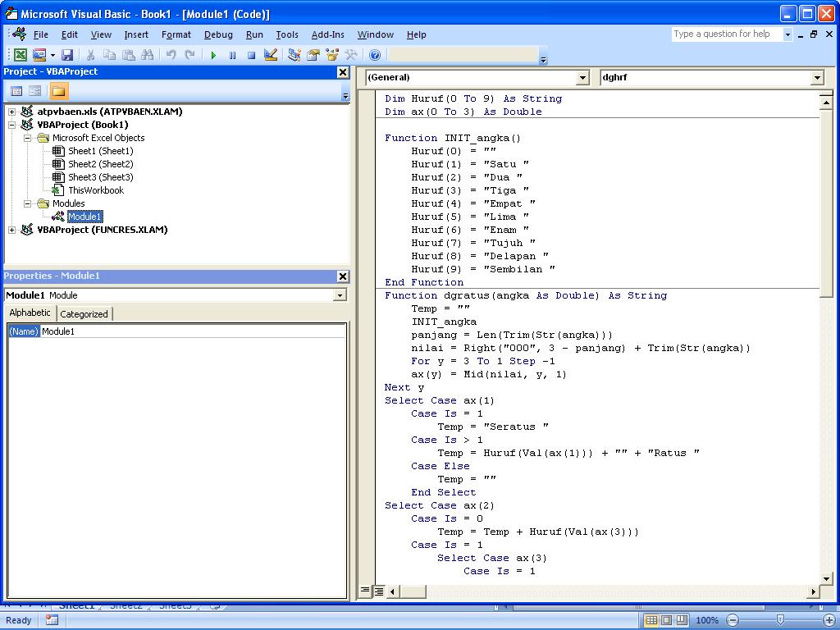The image size is (840, 630).
Task: Open the (General) object dropdown
Action: coord(583,78)
